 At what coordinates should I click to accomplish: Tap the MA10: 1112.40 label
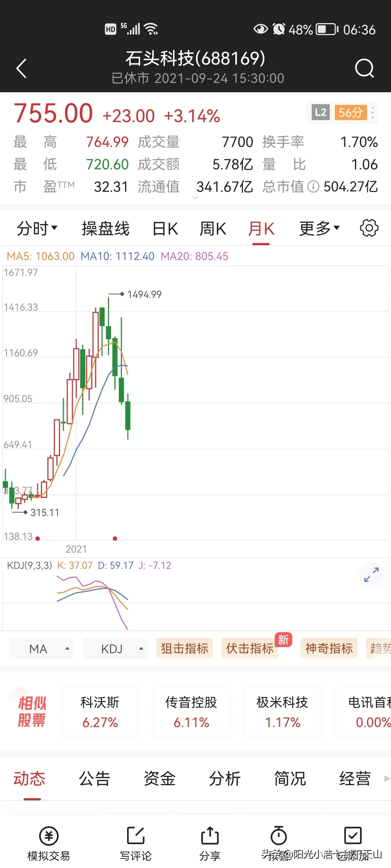117,256
